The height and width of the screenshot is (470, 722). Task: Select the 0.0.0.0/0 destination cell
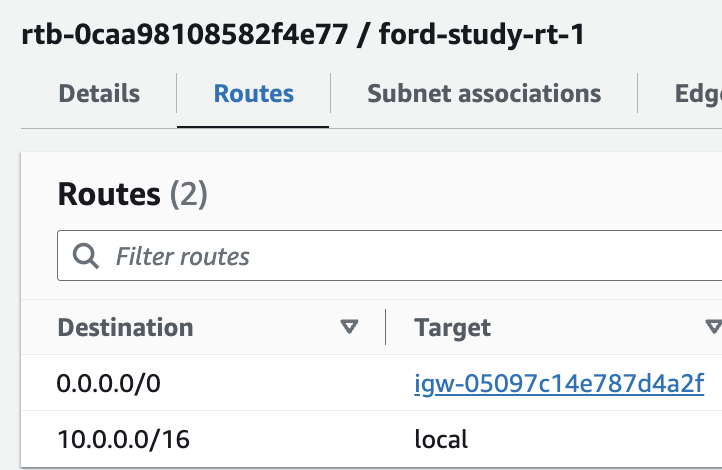tap(109, 383)
